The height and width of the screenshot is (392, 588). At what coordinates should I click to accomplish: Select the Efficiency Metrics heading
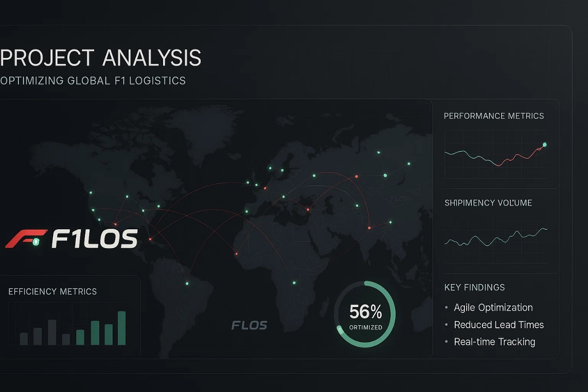[52, 291]
